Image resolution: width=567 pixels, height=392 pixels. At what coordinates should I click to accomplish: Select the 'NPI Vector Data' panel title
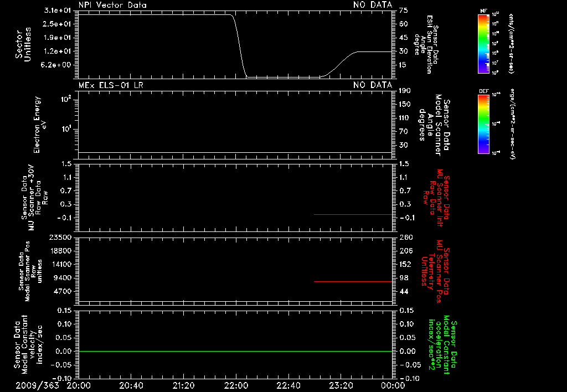coord(112,5)
